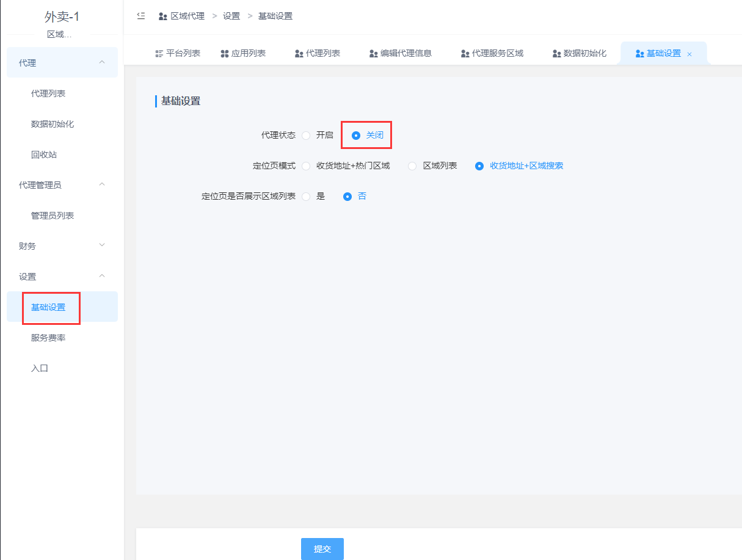Collapse the sidebar with the fold icon
The image size is (742, 560).
(141, 16)
